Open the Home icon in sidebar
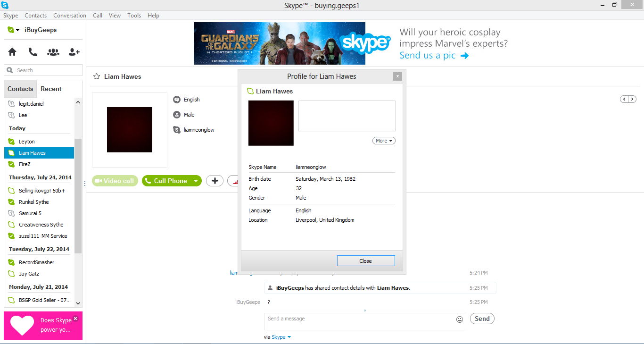The image size is (644, 344). (12, 52)
